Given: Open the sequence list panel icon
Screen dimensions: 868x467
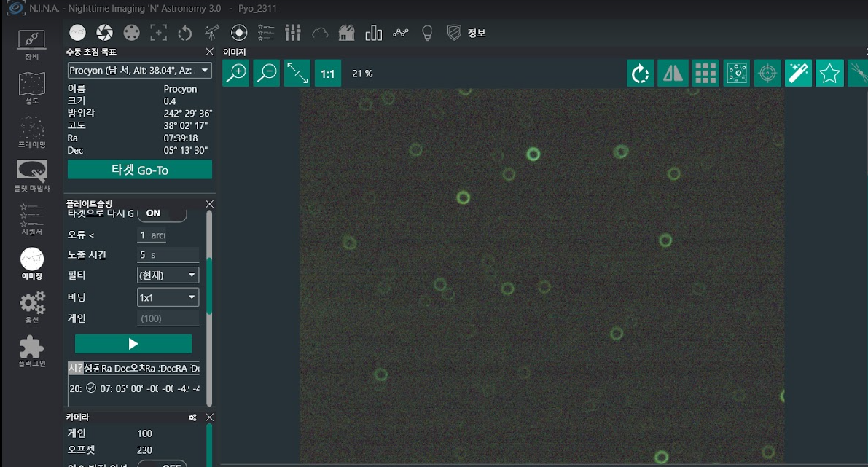Looking at the screenshot, I should click(266, 33).
